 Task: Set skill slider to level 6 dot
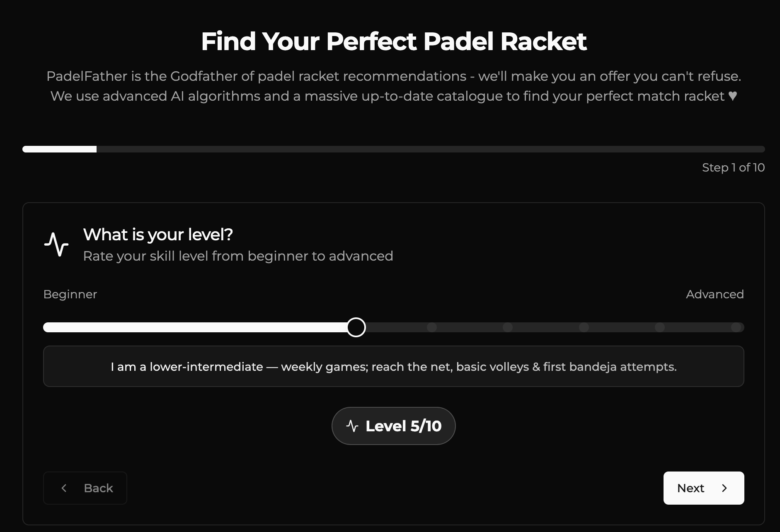tap(432, 327)
